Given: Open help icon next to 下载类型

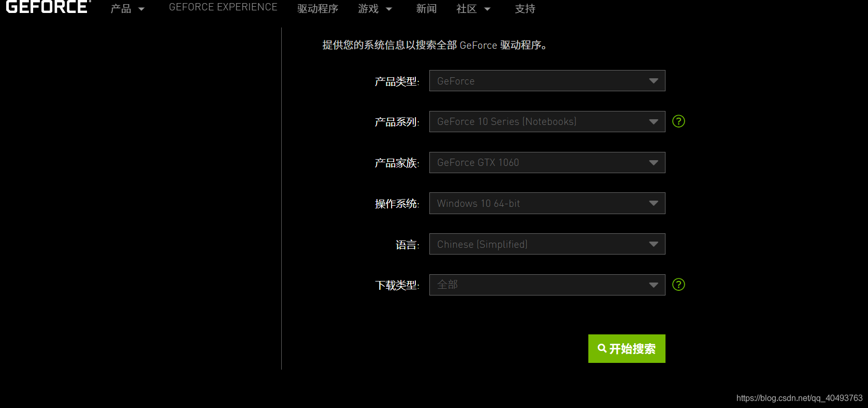Looking at the screenshot, I should (678, 285).
